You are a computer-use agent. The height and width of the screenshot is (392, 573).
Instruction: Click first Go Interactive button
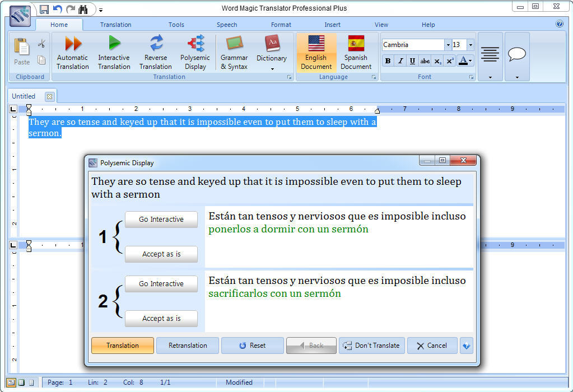click(161, 220)
